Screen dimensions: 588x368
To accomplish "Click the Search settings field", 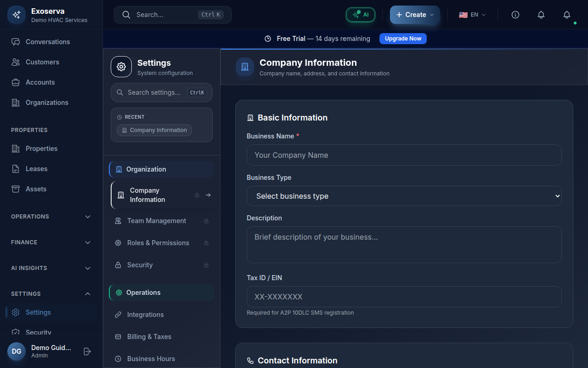I will point(154,92).
